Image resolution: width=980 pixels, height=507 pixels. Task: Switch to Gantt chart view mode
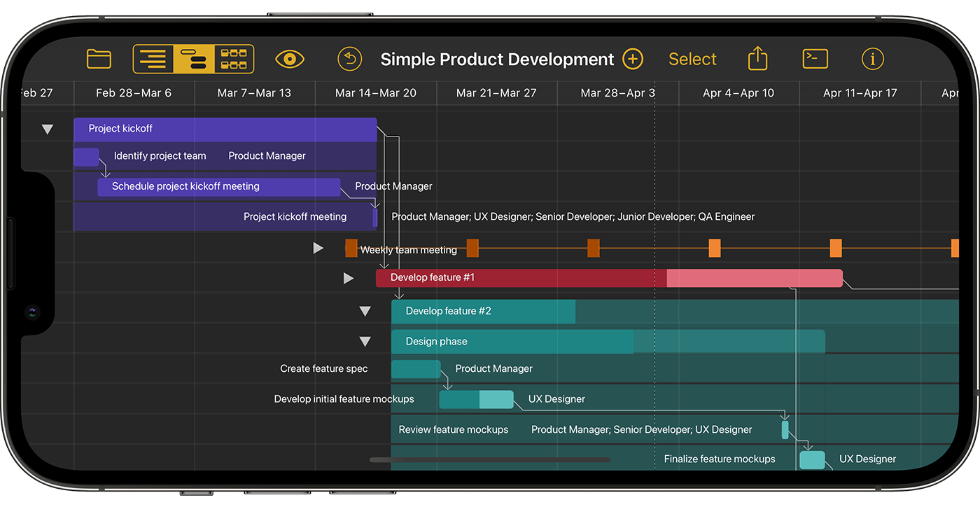tap(193, 59)
